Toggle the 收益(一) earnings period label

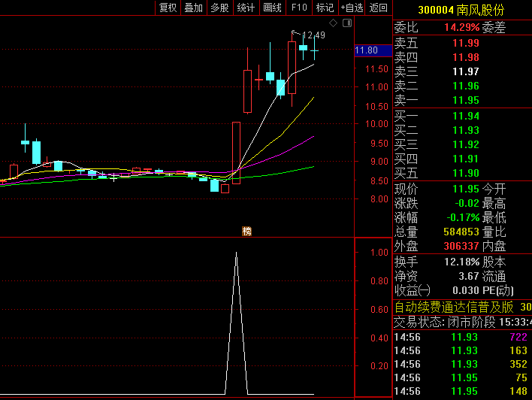point(413,291)
